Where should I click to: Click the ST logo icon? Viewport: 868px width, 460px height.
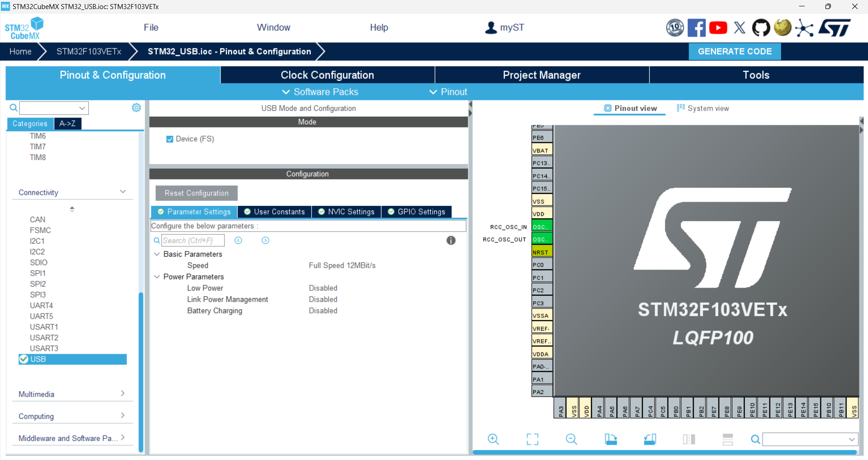835,28
